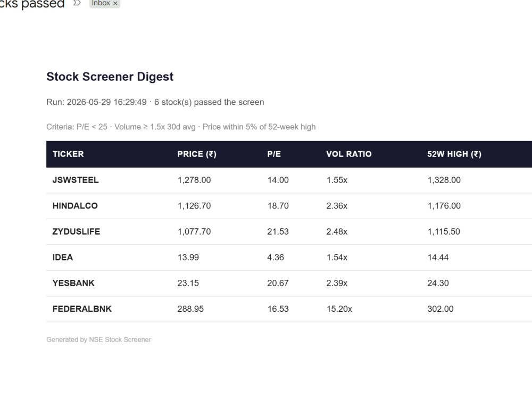The image size is (532, 399).
Task: Click IDEA price 13.99
Action: point(188,257)
